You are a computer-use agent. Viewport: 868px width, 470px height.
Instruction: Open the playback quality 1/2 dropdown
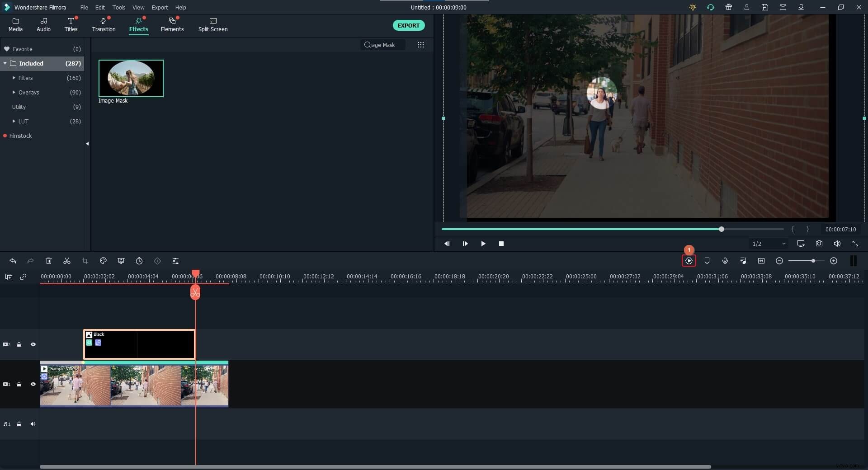click(768, 244)
